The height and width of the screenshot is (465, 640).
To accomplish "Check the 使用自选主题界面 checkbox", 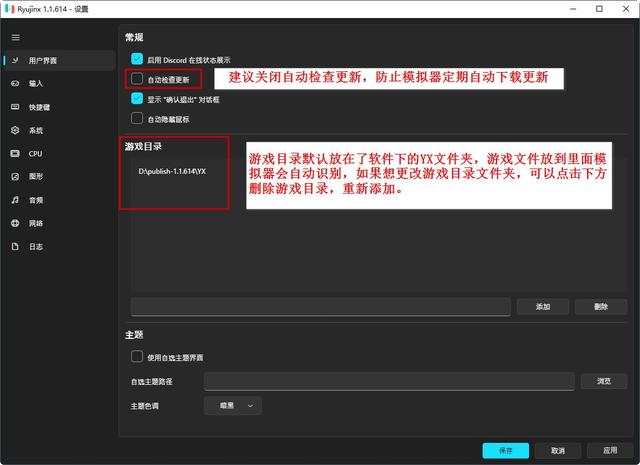I will point(137,356).
